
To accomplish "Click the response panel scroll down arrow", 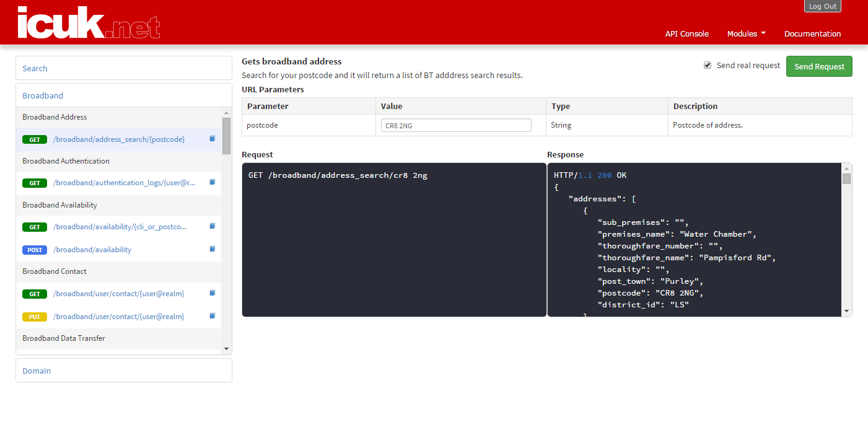I will 846,311.
